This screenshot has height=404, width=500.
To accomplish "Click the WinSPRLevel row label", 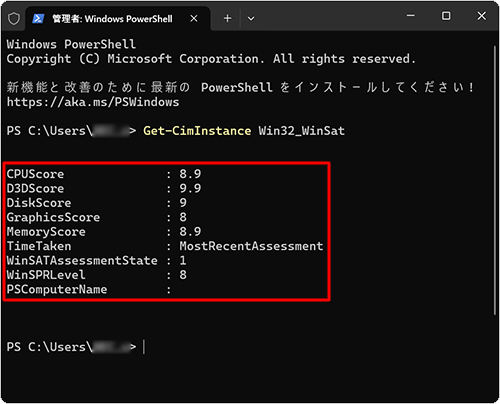I will pos(46,275).
